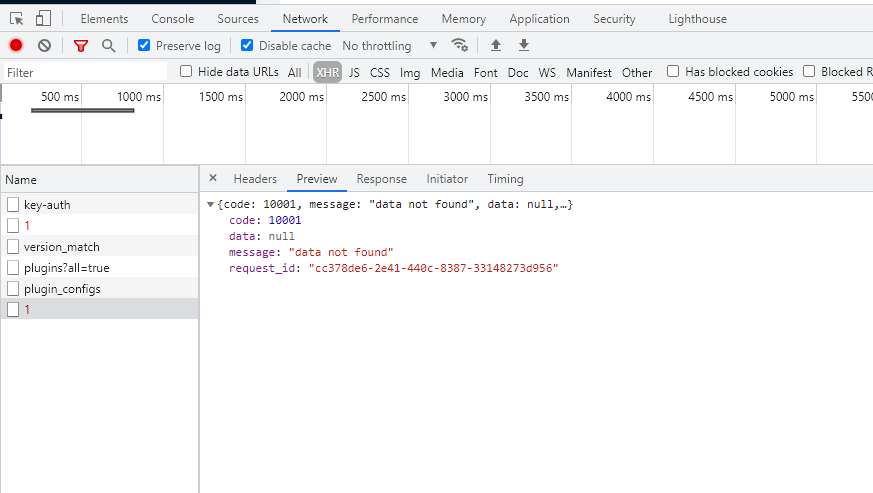Check Has blocked cookies

[x=673, y=71]
